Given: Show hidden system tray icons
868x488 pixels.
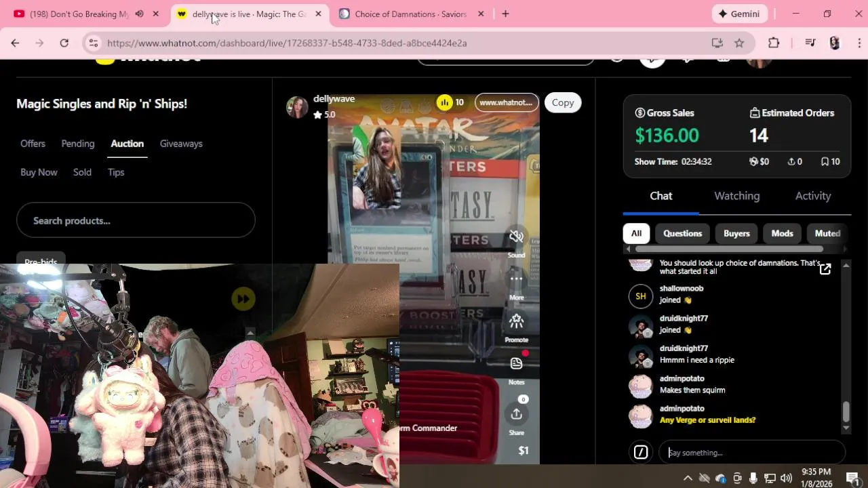Looking at the screenshot, I should click(688, 478).
